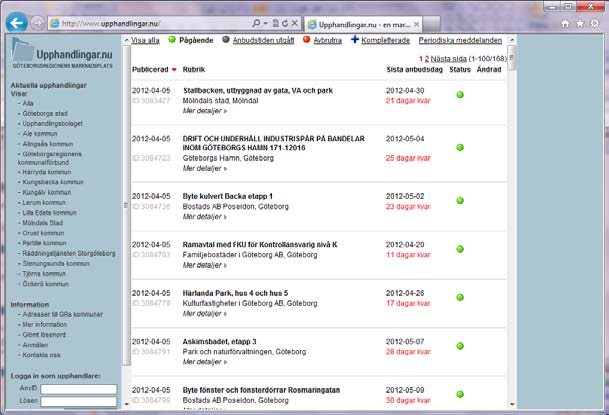Screen dimensions: 609x415
Task: Click green status dot for Stallbacken row
Action: click(x=460, y=95)
